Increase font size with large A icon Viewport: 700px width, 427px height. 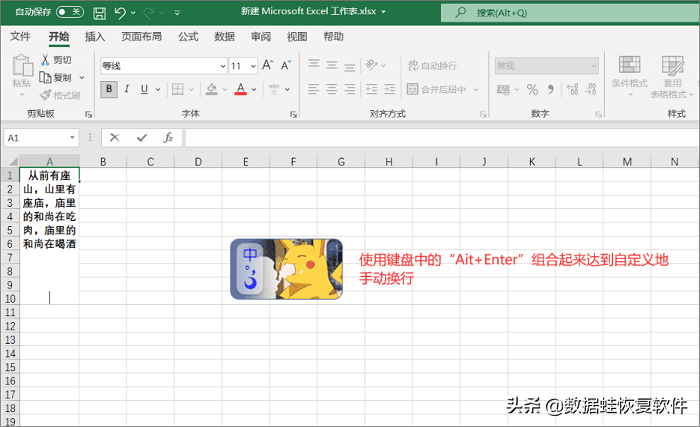click(267, 65)
